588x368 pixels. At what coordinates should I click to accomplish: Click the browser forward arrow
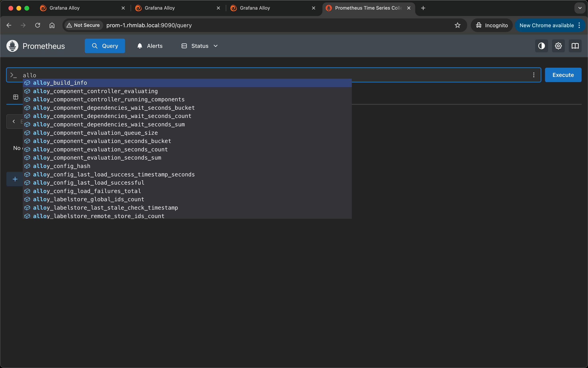pos(23,25)
